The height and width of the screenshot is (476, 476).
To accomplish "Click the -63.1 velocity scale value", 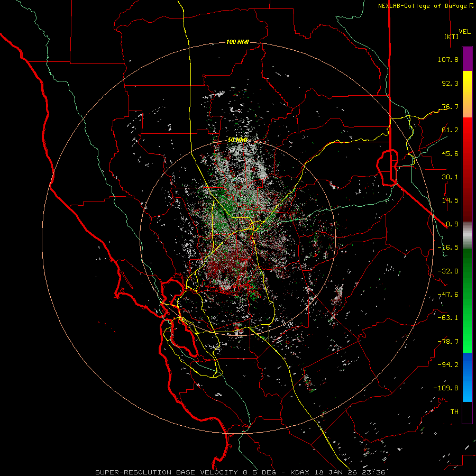I will pyautogui.click(x=448, y=318).
